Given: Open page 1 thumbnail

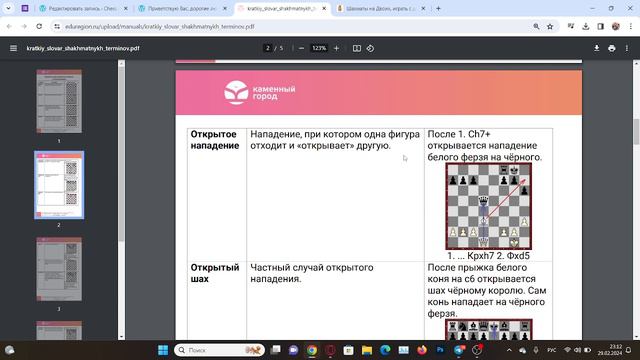Looking at the screenshot, I should click(x=59, y=101).
